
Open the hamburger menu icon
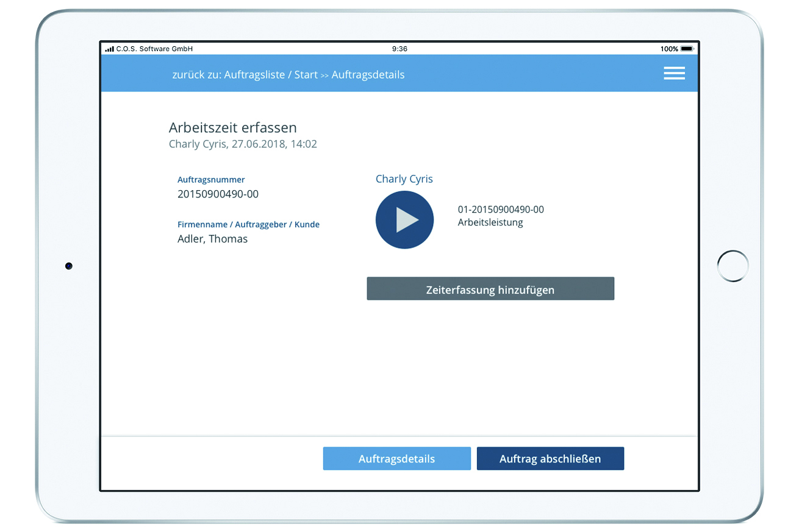click(674, 73)
